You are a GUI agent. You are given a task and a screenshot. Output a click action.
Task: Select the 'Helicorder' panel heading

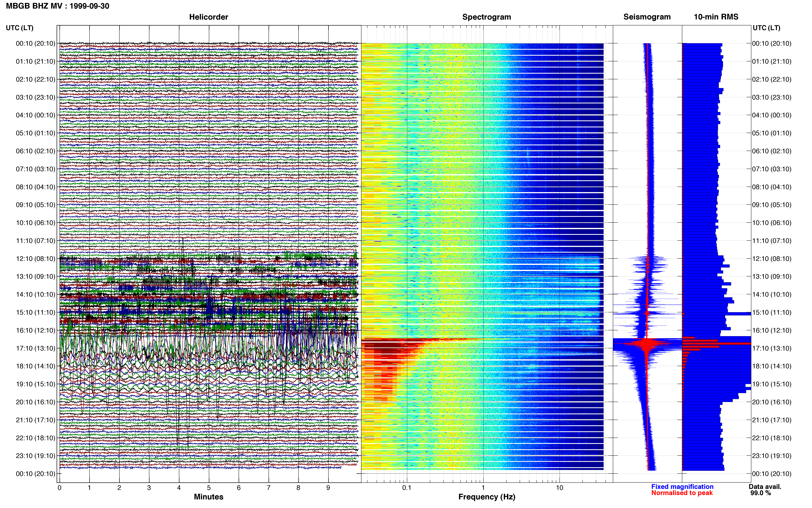[209, 17]
